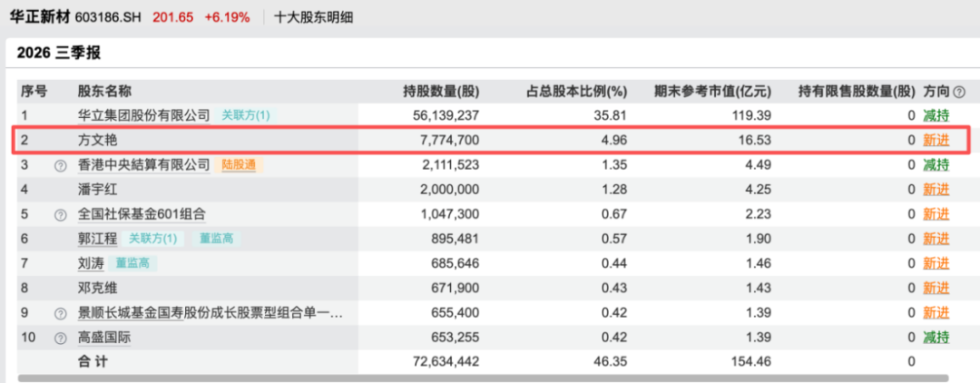Screen dimensions: 980x383
Task: Click the question mark icon in row 9 景顺长城基金
Action: pyautogui.click(x=61, y=314)
